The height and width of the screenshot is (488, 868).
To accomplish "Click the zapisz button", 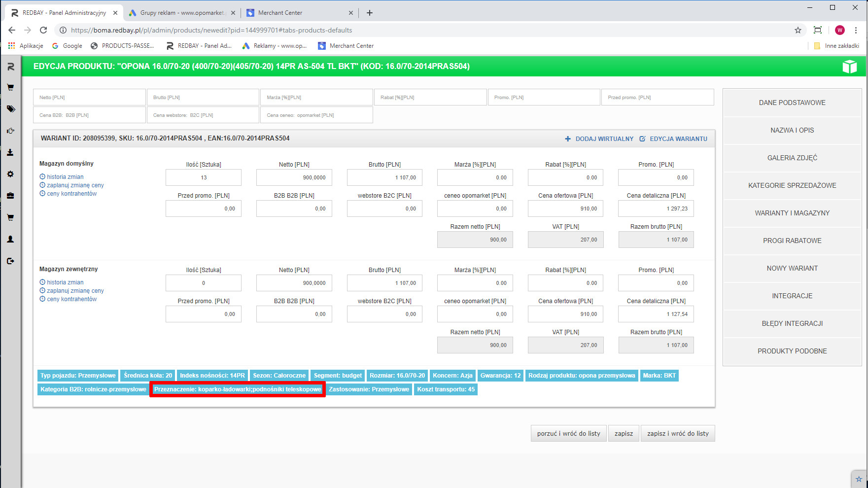I will tap(624, 433).
